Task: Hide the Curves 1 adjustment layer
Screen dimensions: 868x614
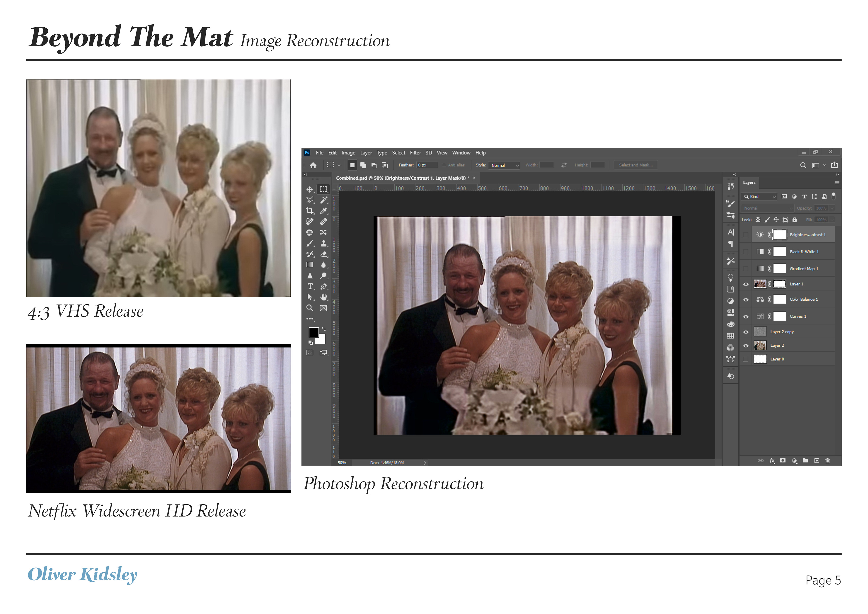Action: 745,317
